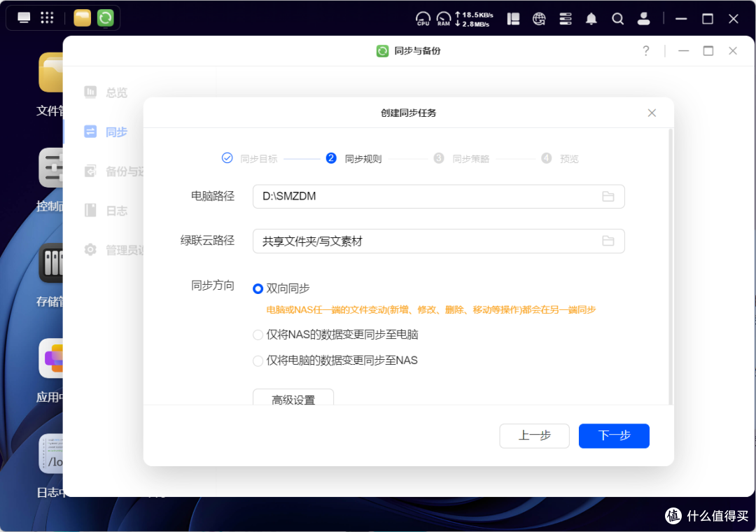Open 备份与还原 in the sidebar

pyautogui.click(x=114, y=171)
